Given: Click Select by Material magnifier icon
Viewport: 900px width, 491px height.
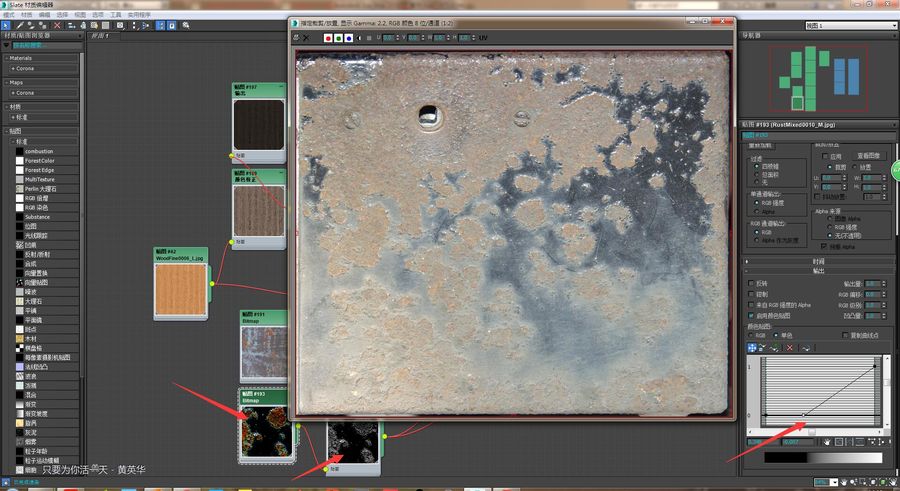Looking at the screenshot, I should pos(186,25).
